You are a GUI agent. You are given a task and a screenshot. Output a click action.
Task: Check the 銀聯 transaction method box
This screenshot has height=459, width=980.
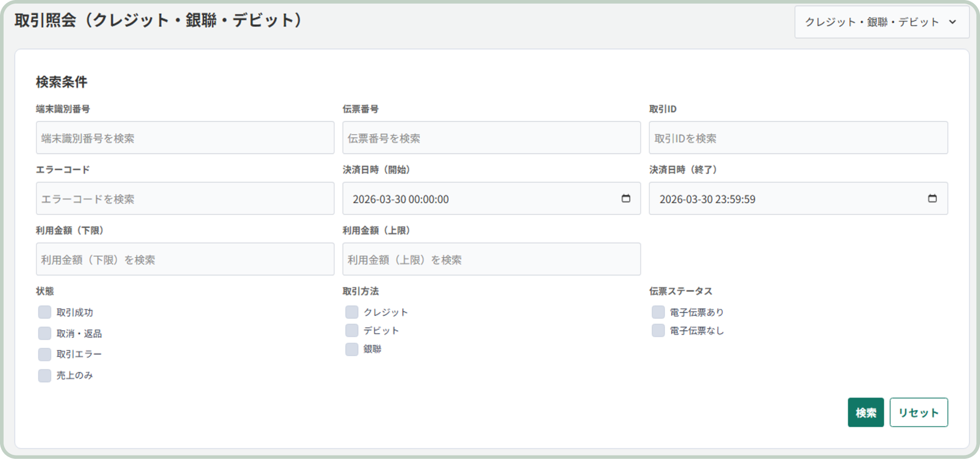tap(352, 349)
